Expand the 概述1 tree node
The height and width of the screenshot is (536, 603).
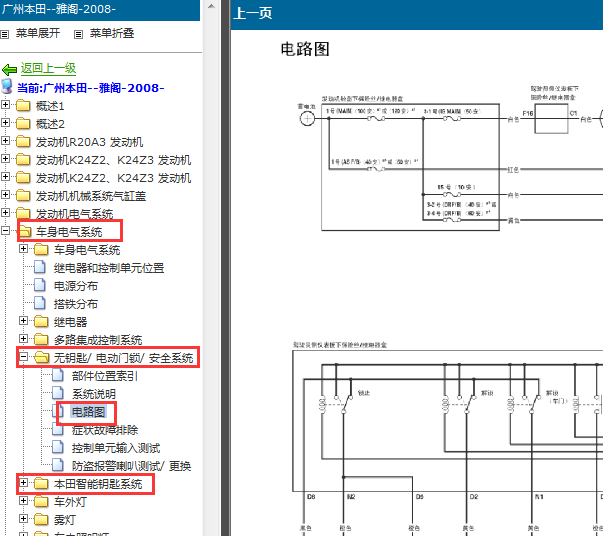[5, 104]
